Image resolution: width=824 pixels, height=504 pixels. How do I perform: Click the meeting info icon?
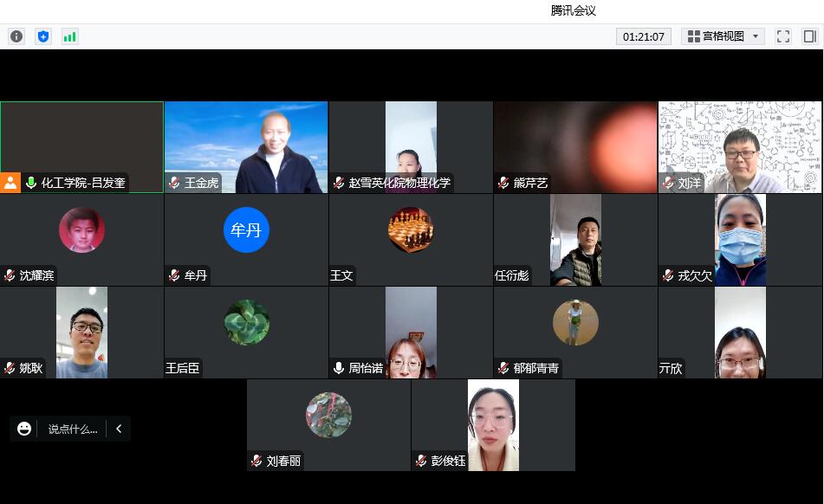(16, 36)
